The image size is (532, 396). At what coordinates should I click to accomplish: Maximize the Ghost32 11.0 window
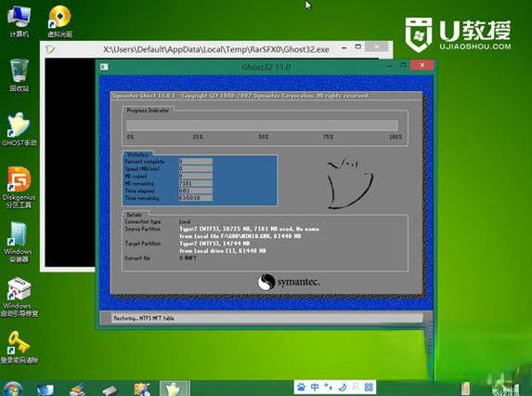pos(404,64)
